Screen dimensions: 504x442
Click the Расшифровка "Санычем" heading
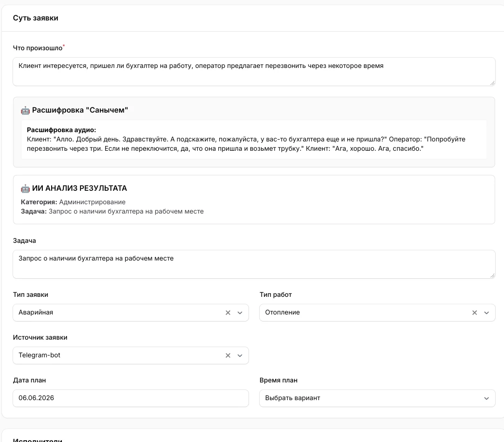(x=80, y=110)
